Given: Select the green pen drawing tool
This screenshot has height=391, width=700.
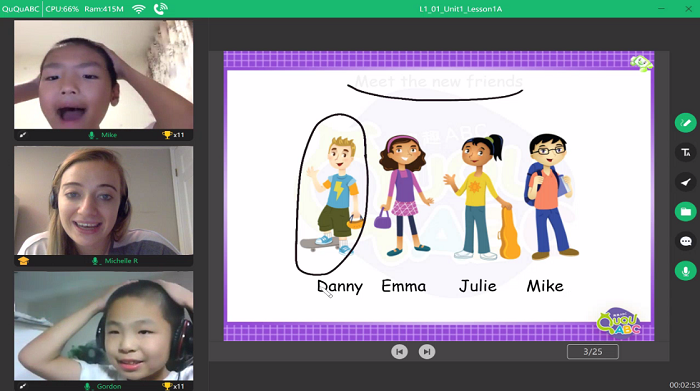Looking at the screenshot, I should tap(686, 123).
